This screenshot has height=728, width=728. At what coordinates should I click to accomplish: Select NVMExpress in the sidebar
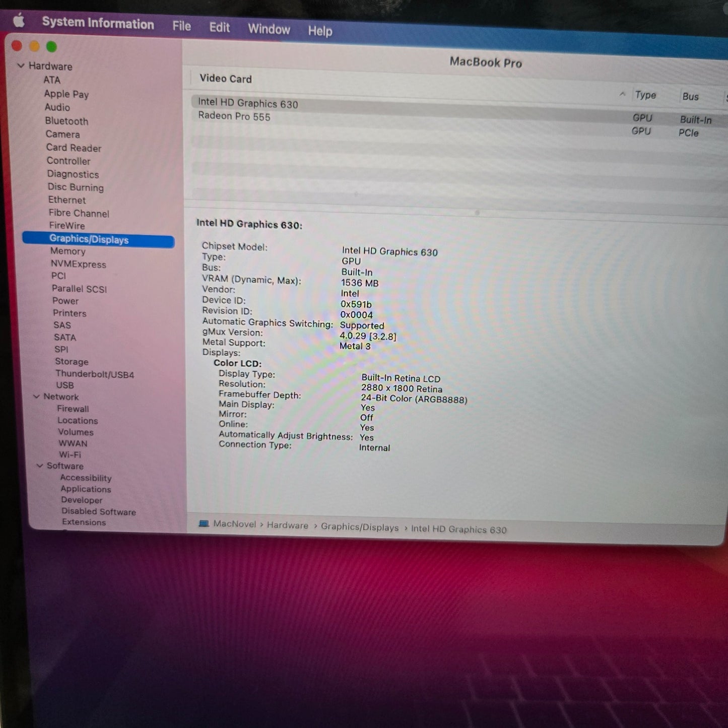pos(79,264)
